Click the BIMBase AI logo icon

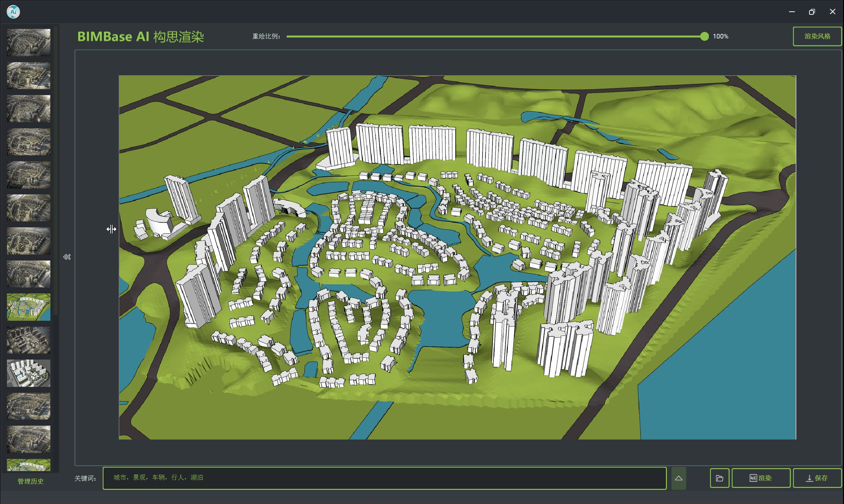(13, 12)
